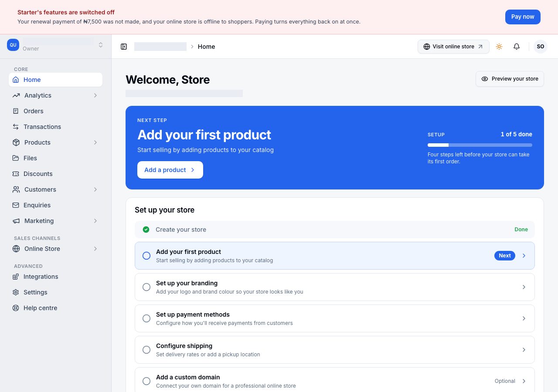Screen dimensions: 558x392
Task: Click the Add a product button
Action: [170, 170]
